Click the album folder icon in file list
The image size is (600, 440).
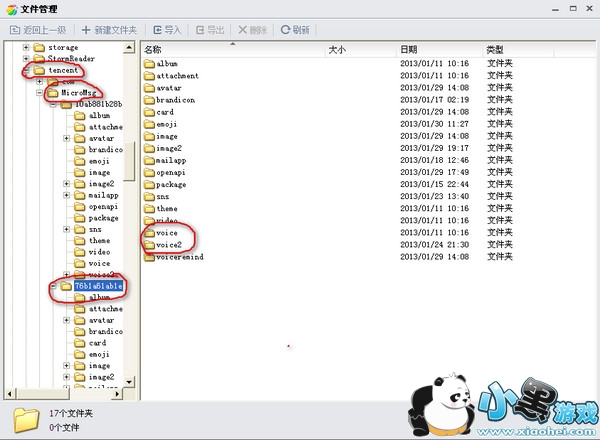pyautogui.click(x=149, y=64)
